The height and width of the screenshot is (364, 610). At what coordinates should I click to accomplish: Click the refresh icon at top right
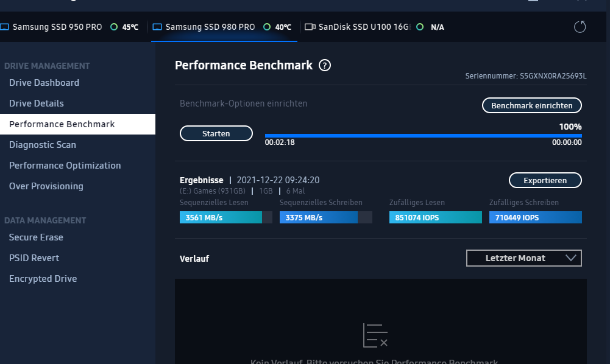click(580, 27)
